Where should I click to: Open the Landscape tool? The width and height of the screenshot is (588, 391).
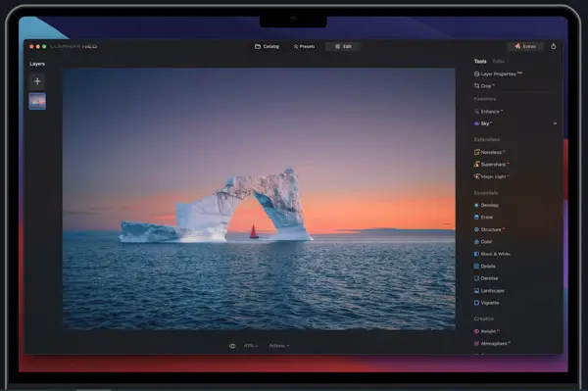[489, 290]
